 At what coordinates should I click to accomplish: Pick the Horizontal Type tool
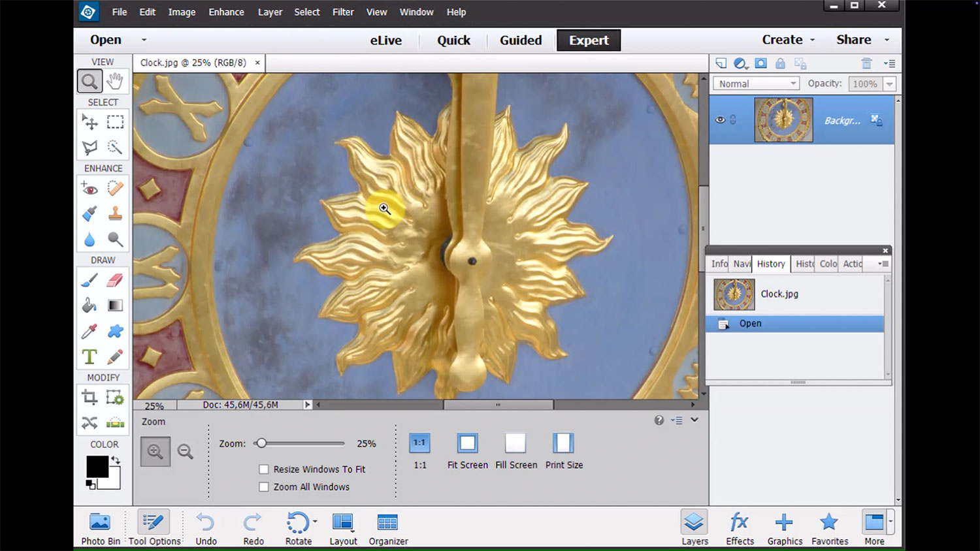[x=90, y=356]
